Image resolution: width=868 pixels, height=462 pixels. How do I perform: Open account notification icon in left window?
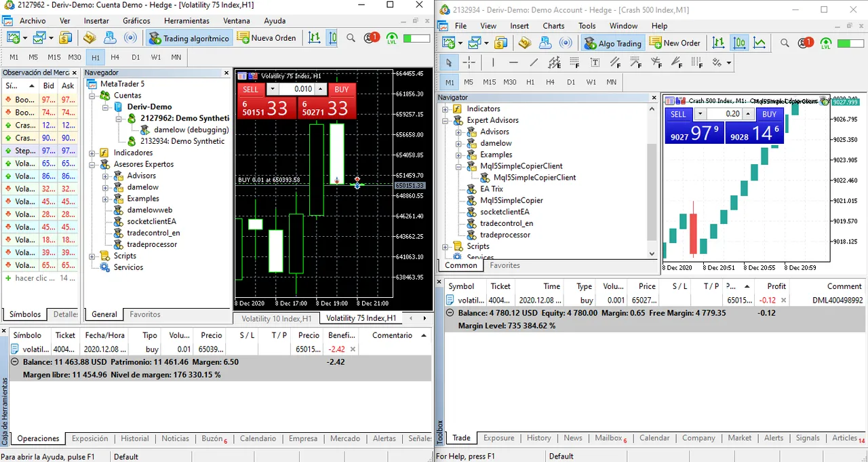pyautogui.click(x=371, y=38)
